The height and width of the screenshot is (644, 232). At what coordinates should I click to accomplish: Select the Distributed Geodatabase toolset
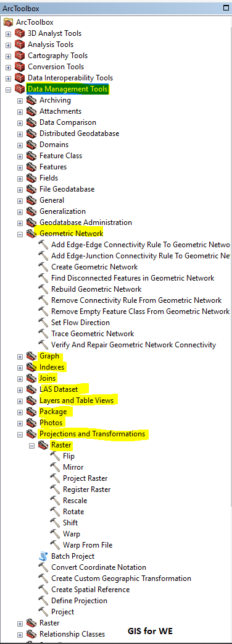point(80,133)
